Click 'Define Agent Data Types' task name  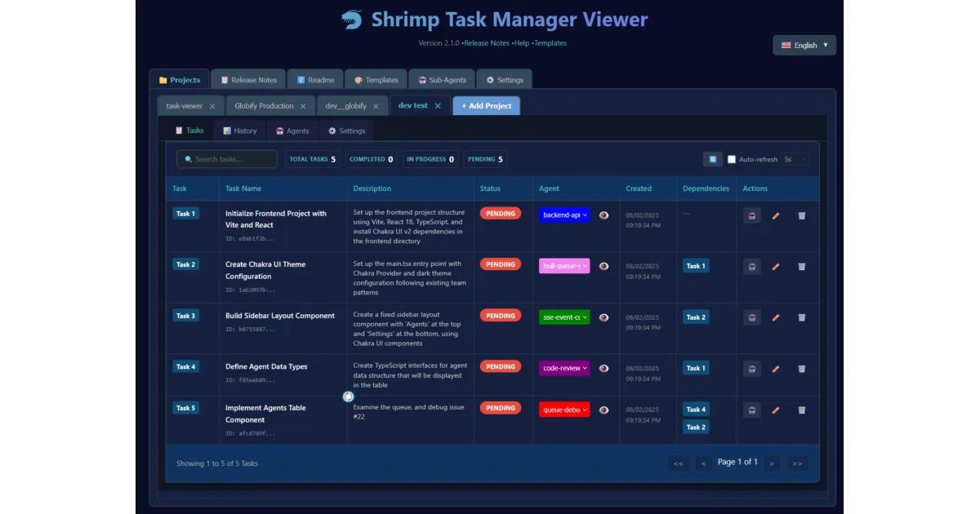[x=266, y=367]
